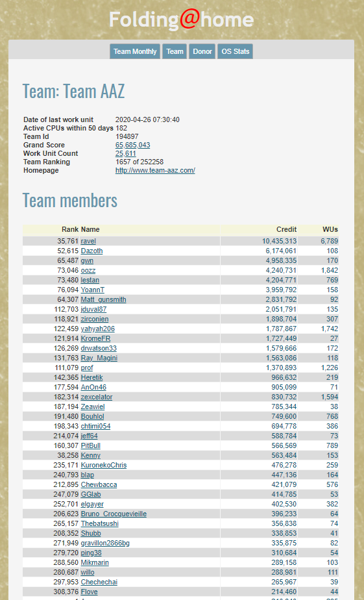Select prof's WUs value 1,226
Image resolution: width=364 pixels, height=600 pixels.
[329, 368]
